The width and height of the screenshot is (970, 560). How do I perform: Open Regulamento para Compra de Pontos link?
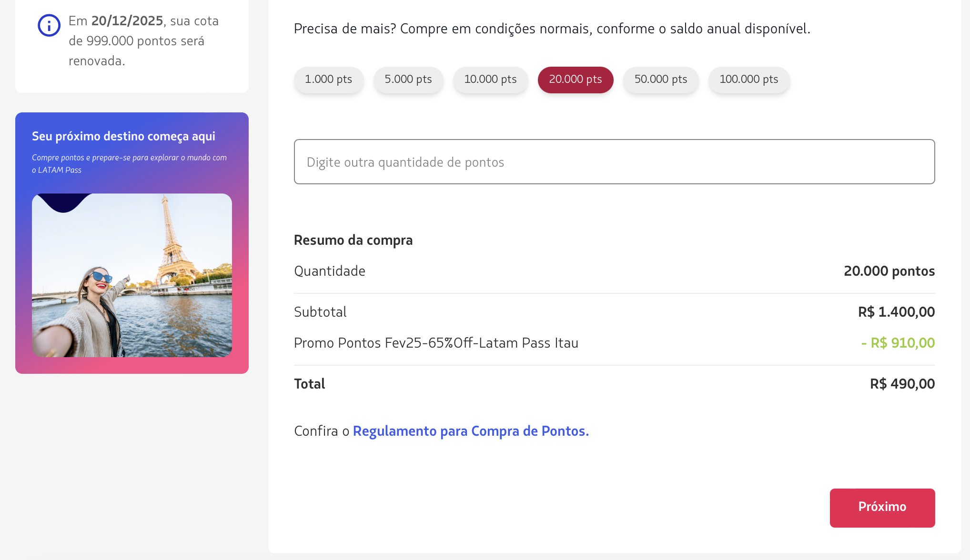point(470,431)
